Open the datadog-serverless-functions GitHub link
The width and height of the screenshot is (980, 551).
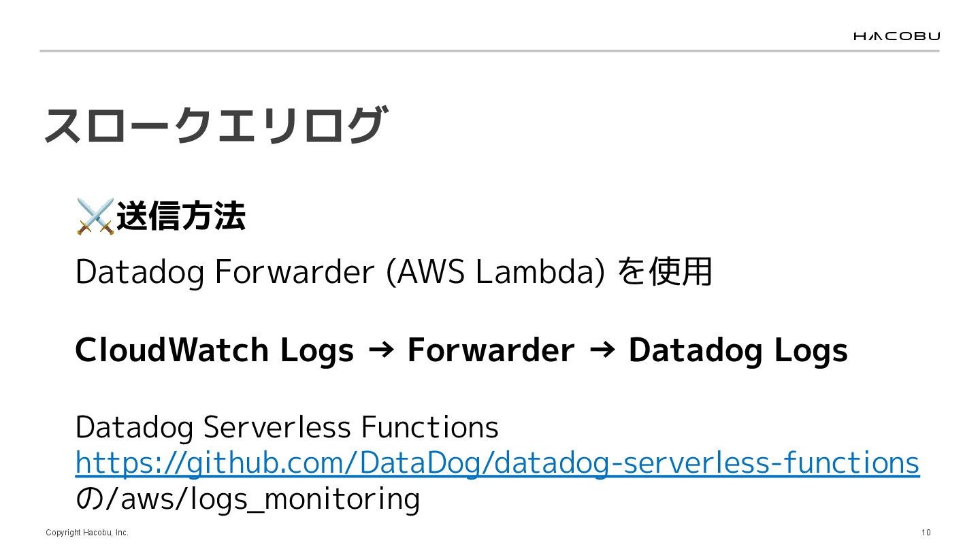point(497,463)
